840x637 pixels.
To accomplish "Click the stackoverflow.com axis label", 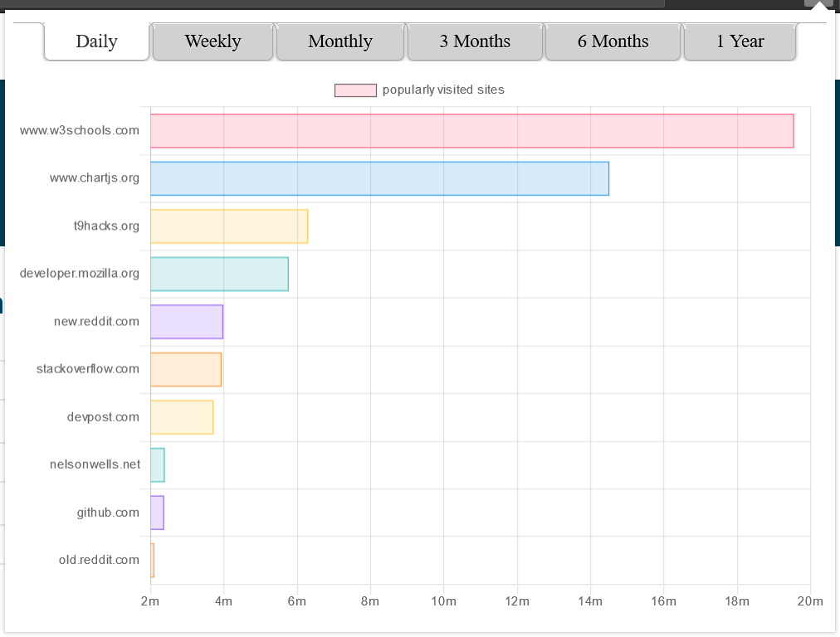I will [x=88, y=369].
